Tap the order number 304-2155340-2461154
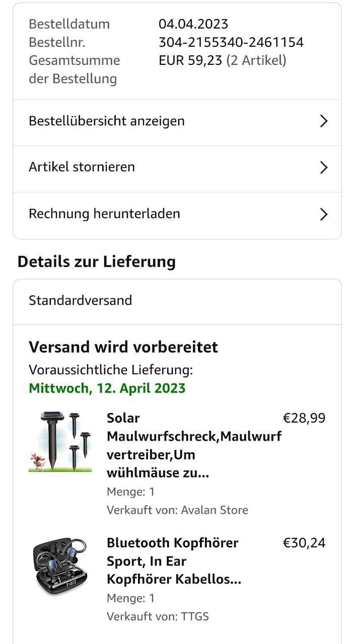 pyautogui.click(x=231, y=42)
